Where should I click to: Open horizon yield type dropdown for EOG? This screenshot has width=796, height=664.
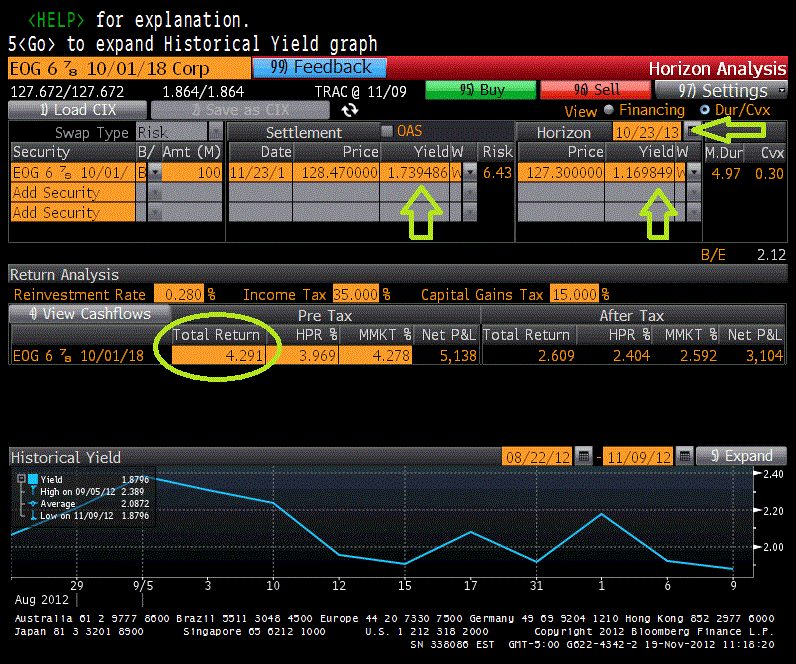click(694, 173)
